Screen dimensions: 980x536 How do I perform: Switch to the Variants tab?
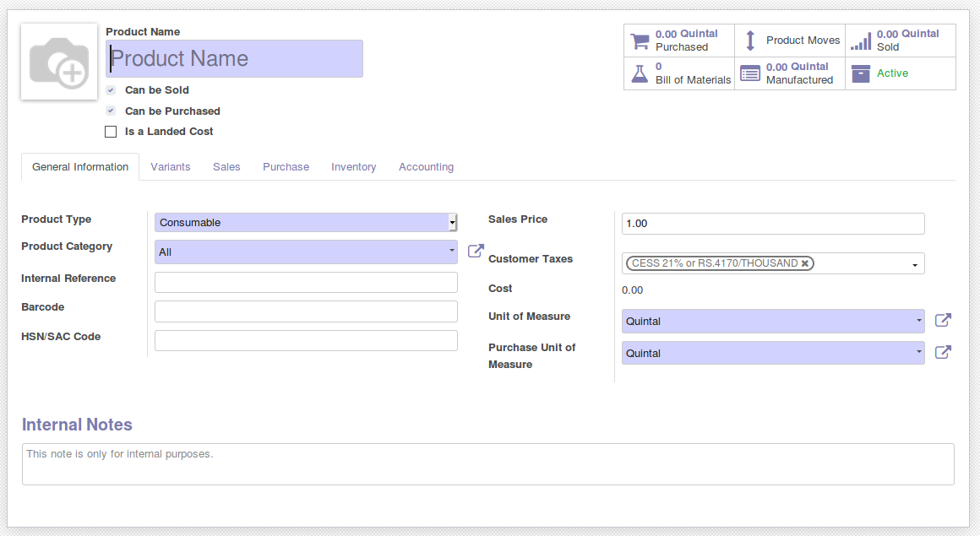point(171,167)
